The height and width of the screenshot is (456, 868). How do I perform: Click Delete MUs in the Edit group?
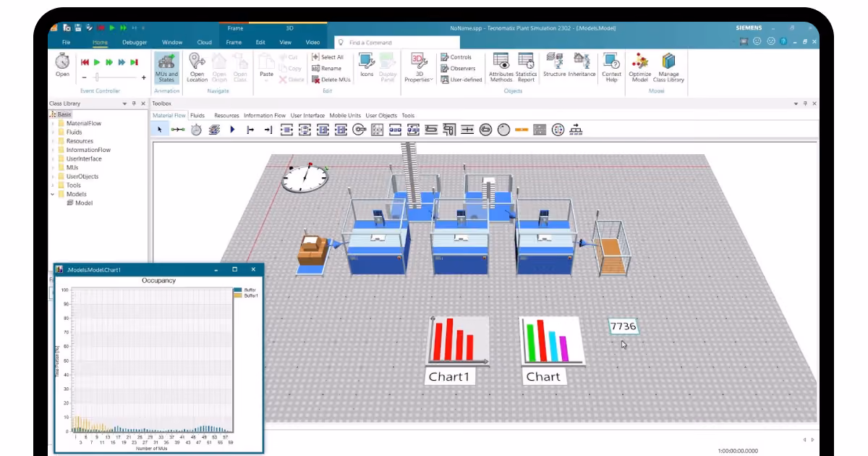tap(331, 80)
